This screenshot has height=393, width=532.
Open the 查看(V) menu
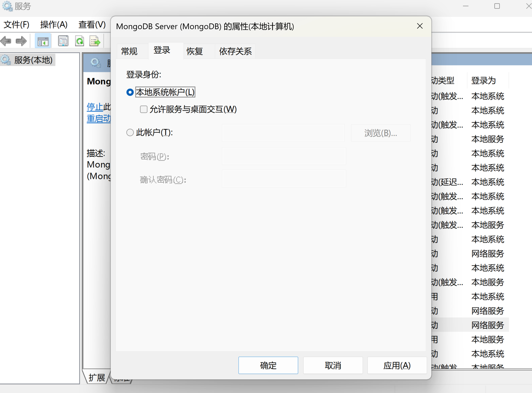(92, 25)
